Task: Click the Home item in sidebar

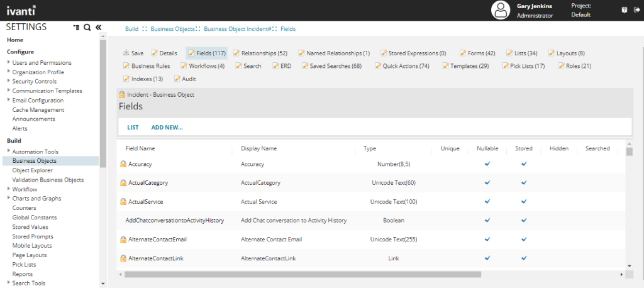Action: point(15,40)
